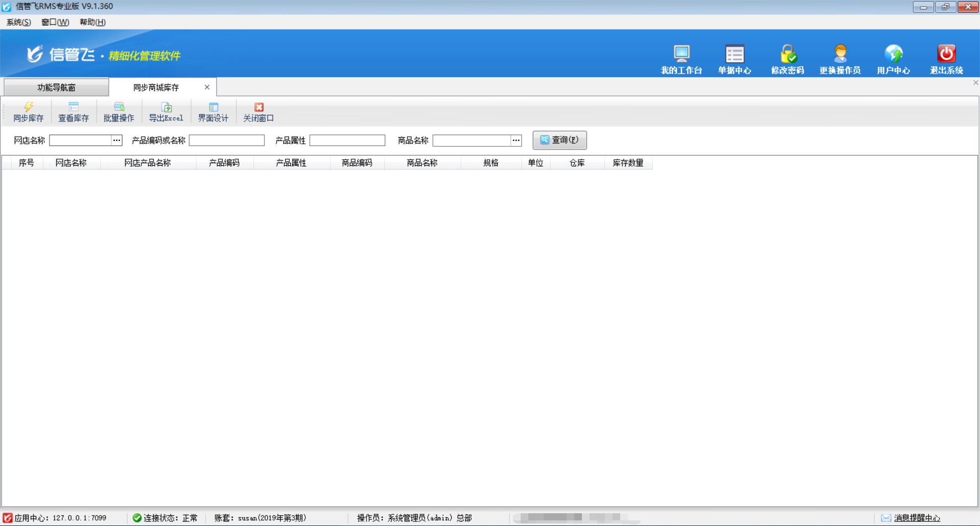The width and height of the screenshot is (980, 526).
Task: Expand the 网店名称 picker ellipsis button
Action: [117, 140]
